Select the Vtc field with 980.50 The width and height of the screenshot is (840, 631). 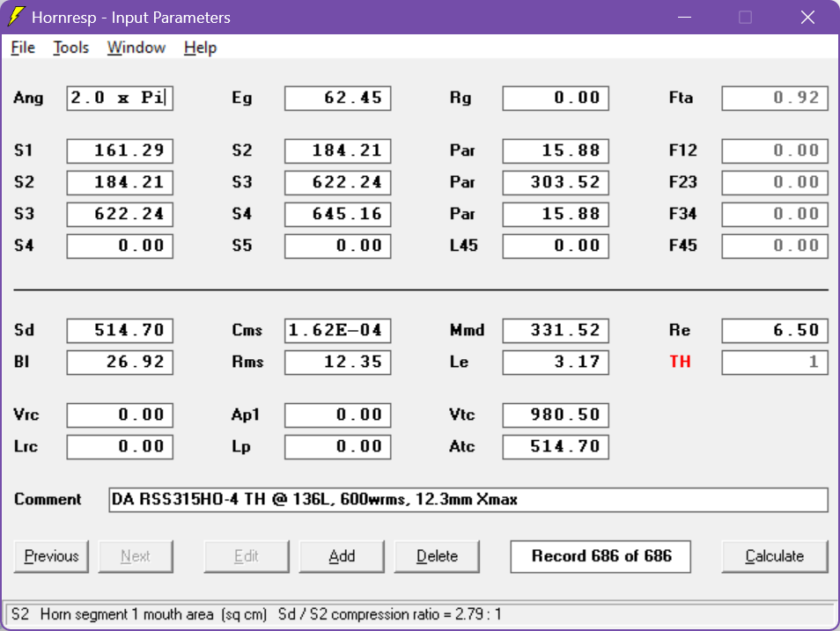(x=556, y=415)
